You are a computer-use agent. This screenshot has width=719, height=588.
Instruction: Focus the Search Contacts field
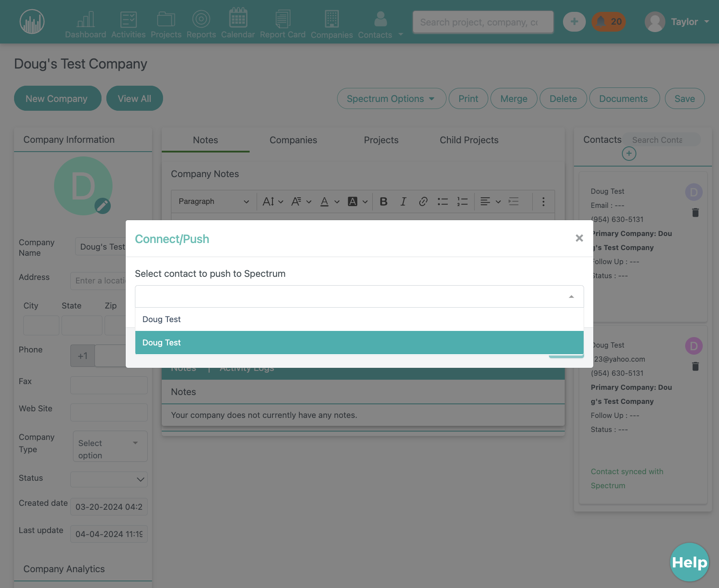pos(661,140)
